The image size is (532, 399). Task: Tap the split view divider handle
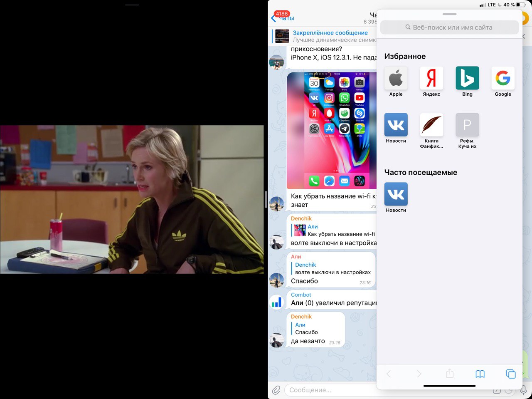tap(266, 200)
